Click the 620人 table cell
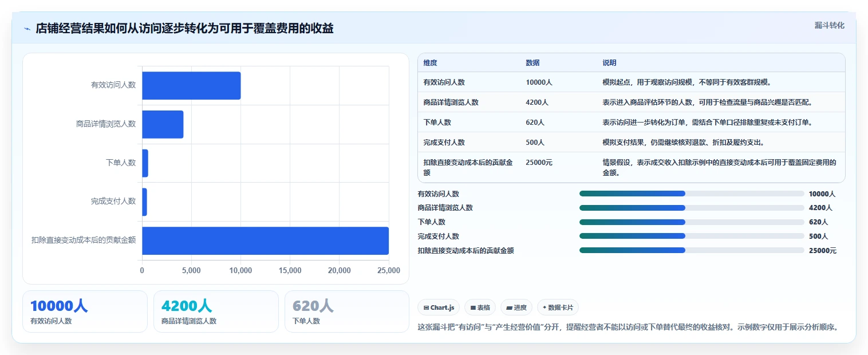 coord(535,123)
